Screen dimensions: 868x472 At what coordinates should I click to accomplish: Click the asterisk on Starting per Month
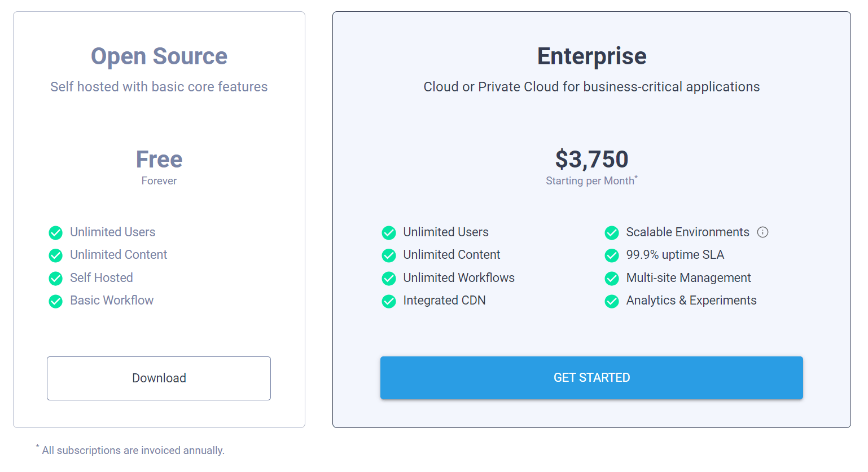[x=637, y=177]
